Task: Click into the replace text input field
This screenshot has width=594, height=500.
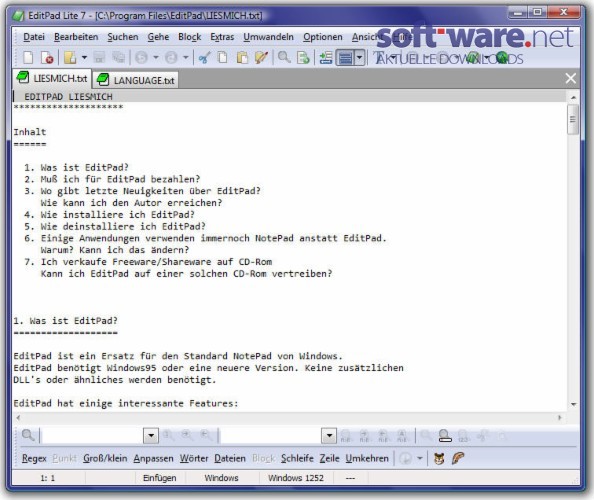Action: [270, 436]
